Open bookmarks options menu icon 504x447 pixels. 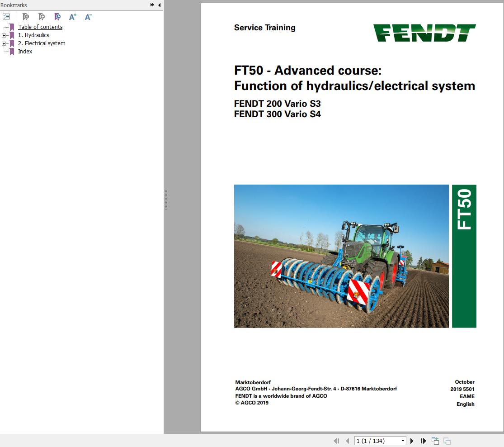6,17
